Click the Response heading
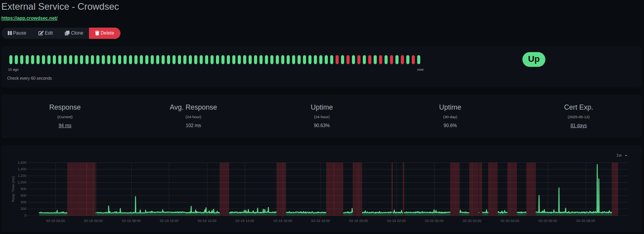644x234 pixels. tap(65, 107)
